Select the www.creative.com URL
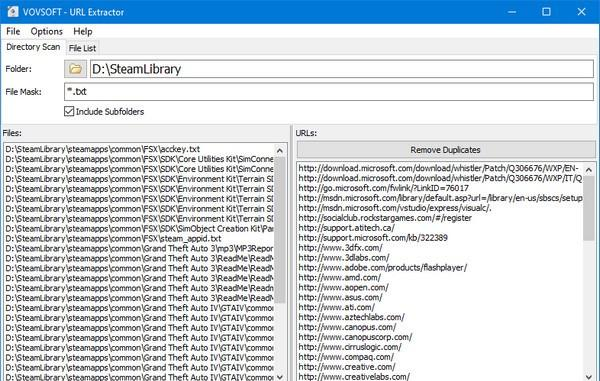The height and width of the screenshot is (381, 600). [347, 367]
